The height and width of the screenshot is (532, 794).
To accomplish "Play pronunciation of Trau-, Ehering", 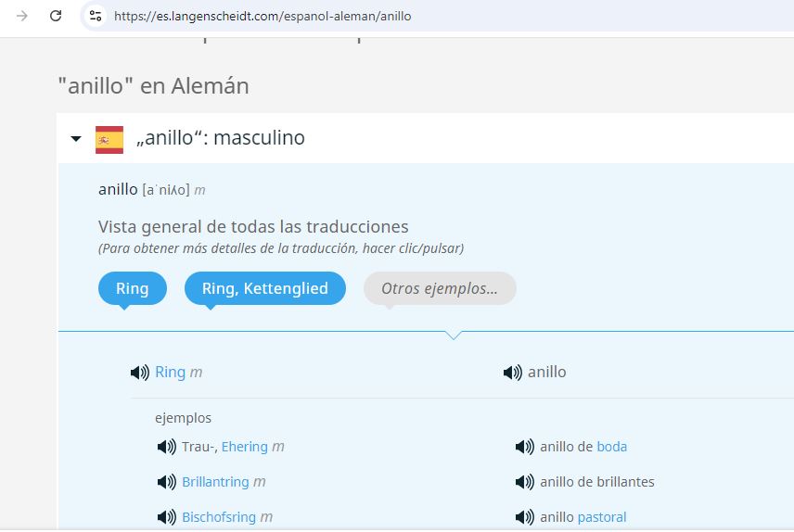I will [167, 447].
